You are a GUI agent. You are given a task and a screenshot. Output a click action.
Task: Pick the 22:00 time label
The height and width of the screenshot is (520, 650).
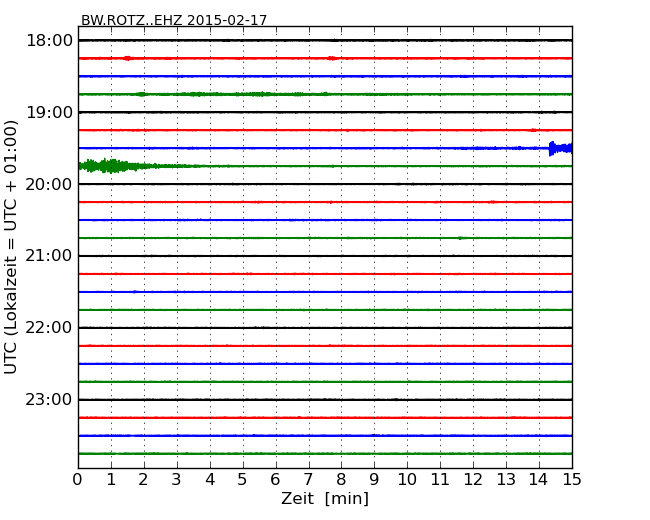(49, 328)
